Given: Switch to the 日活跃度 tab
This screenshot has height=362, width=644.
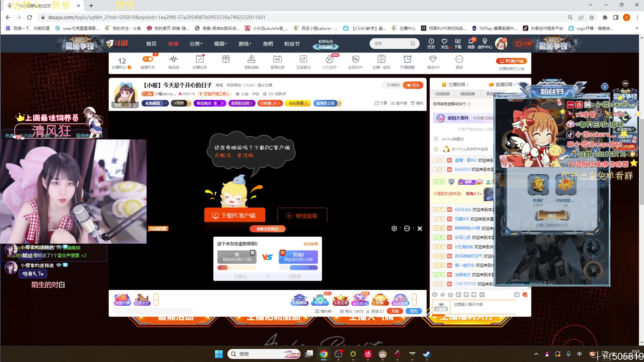Looking at the screenshot, I should click(442, 94).
